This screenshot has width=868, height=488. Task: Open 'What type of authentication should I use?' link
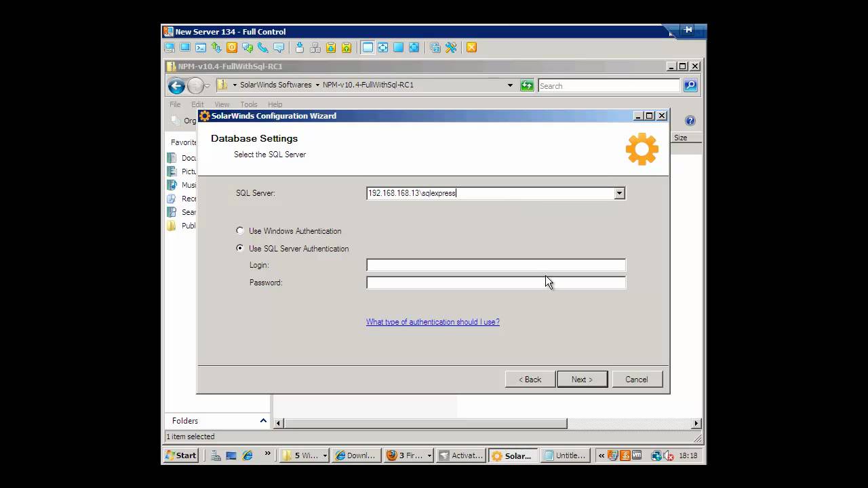click(433, 322)
